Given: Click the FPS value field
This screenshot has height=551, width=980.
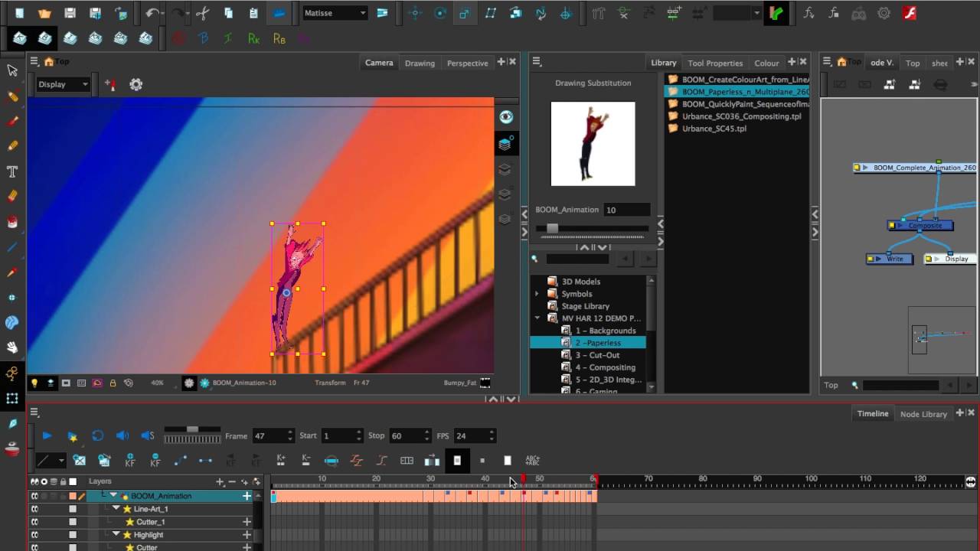Looking at the screenshot, I should 474,435.
